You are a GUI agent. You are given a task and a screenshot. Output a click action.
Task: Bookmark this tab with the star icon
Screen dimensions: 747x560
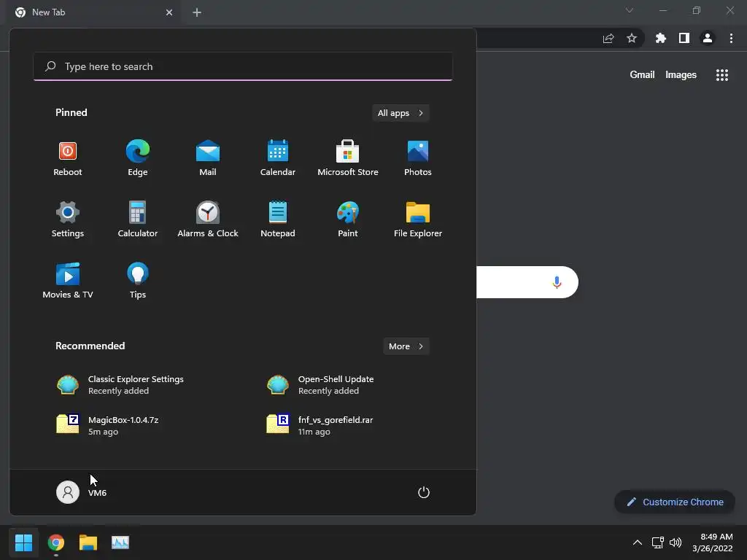(632, 38)
